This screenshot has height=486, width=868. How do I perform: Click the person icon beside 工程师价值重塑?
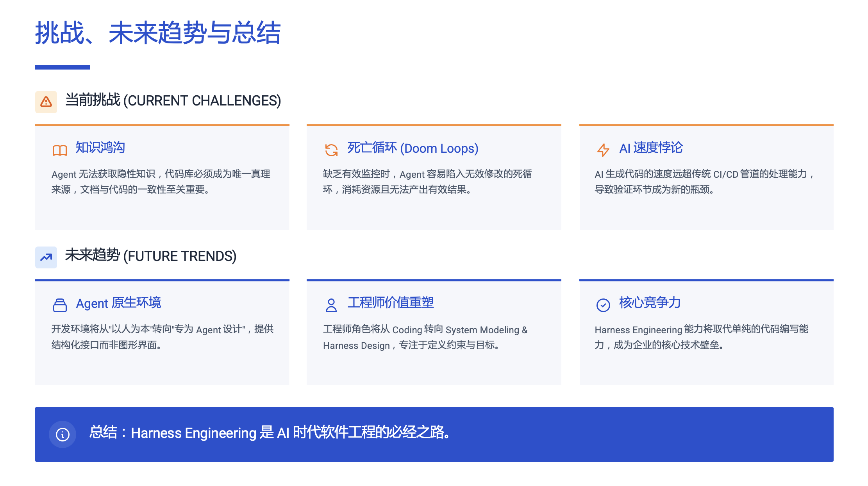pos(331,305)
